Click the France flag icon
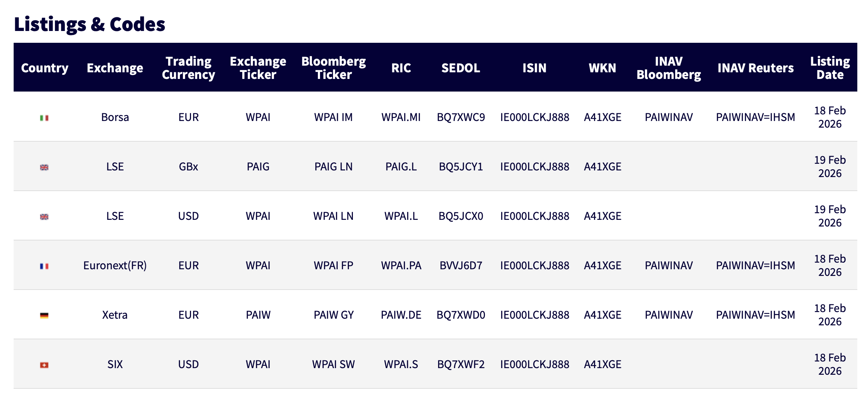 point(44,266)
